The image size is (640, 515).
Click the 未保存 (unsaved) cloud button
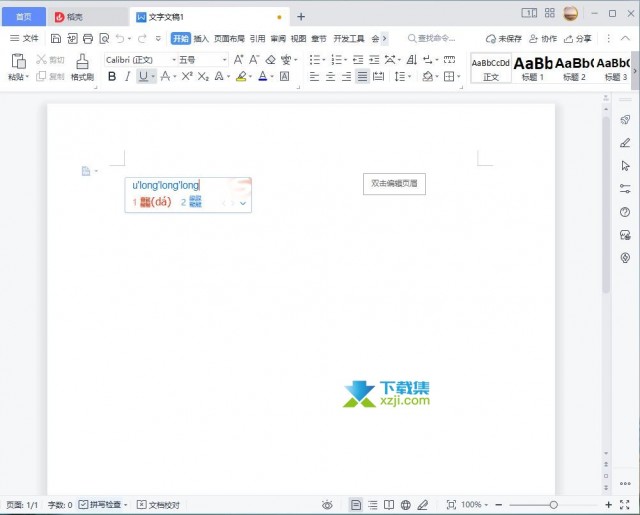coord(504,39)
